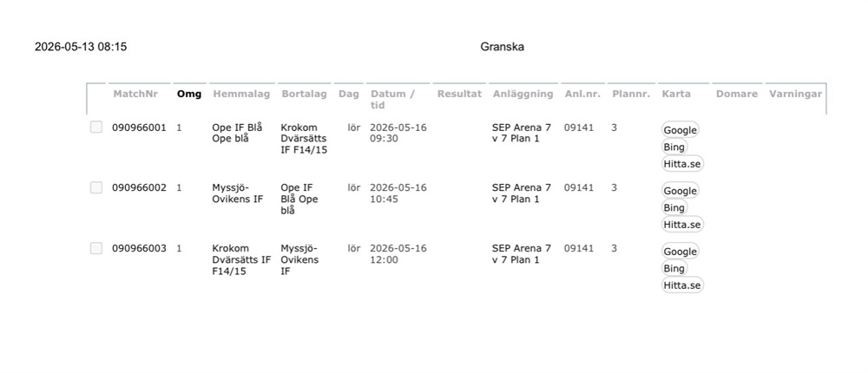Click the Domare column header
The width and height of the screenshot is (868, 373).
point(737,94)
